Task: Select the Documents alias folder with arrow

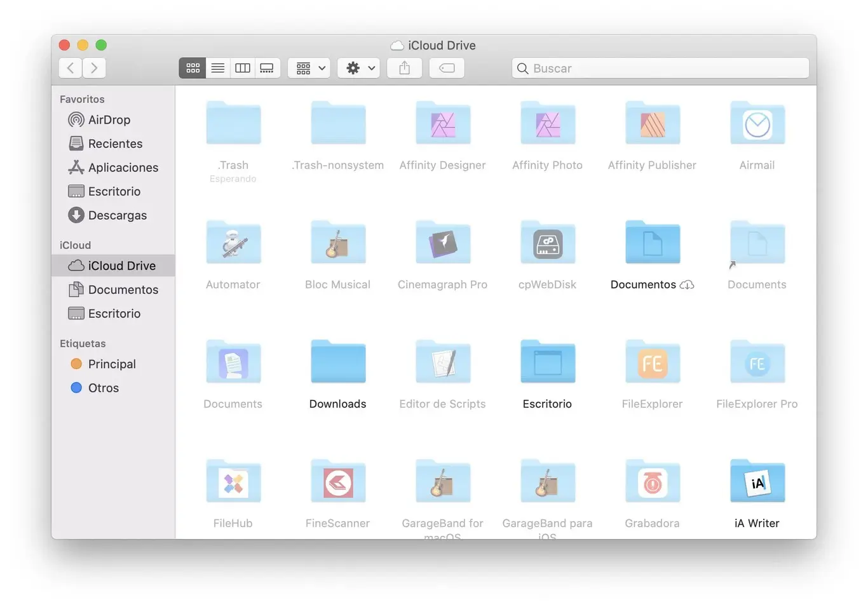Action: pyautogui.click(x=757, y=243)
